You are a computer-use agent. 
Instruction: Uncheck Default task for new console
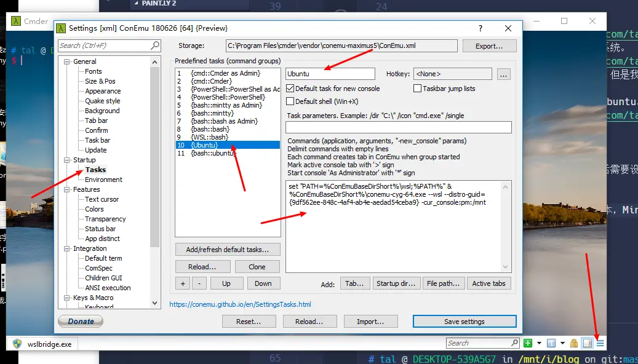290,89
